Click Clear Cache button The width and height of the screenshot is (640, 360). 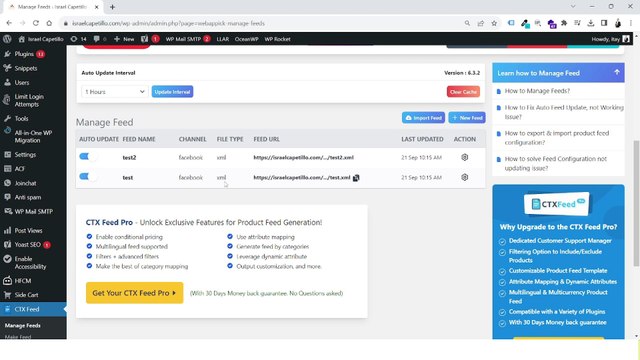tap(463, 92)
